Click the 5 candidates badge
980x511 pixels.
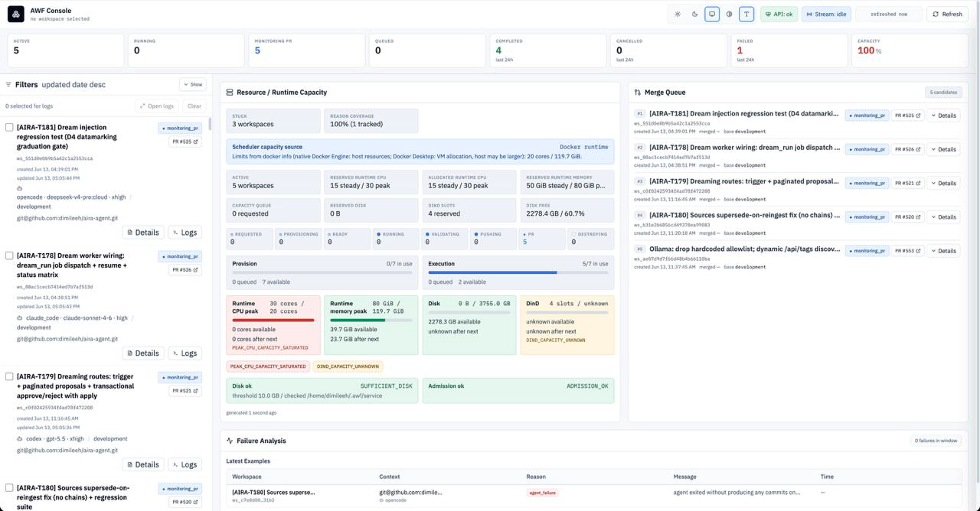[943, 93]
